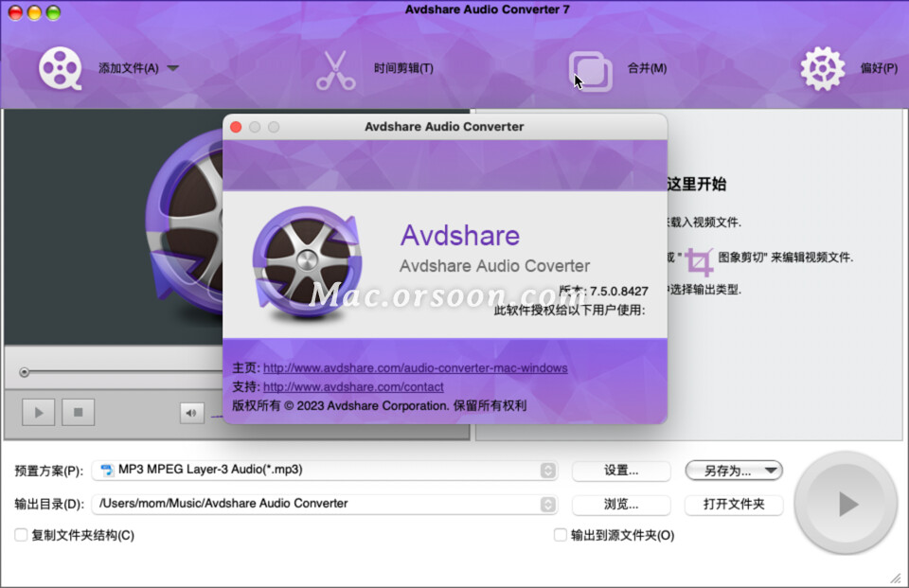Image resolution: width=909 pixels, height=588 pixels.
Task: Click the 打开文件夹 open folder button
Action: click(x=734, y=504)
